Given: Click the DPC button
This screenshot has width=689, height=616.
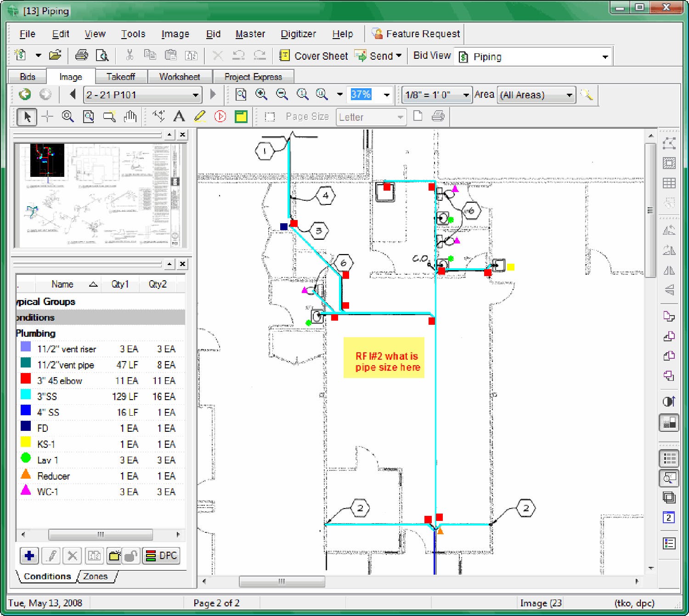Looking at the screenshot, I should coord(161,556).
